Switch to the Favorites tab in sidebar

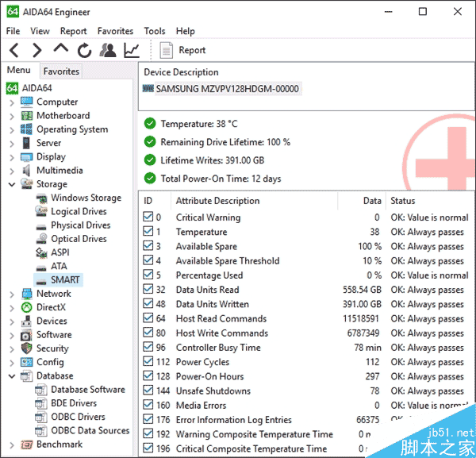[x=61, y=71]
